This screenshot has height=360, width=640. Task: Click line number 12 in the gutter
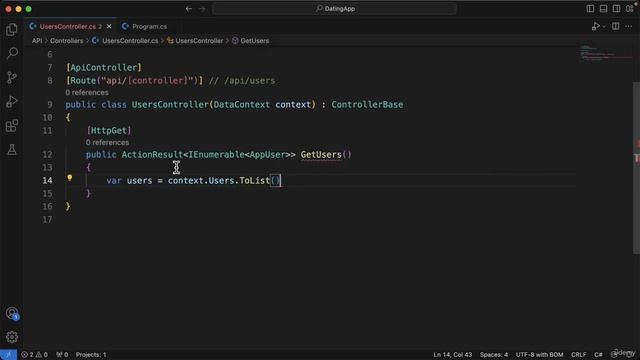(47, 155)
